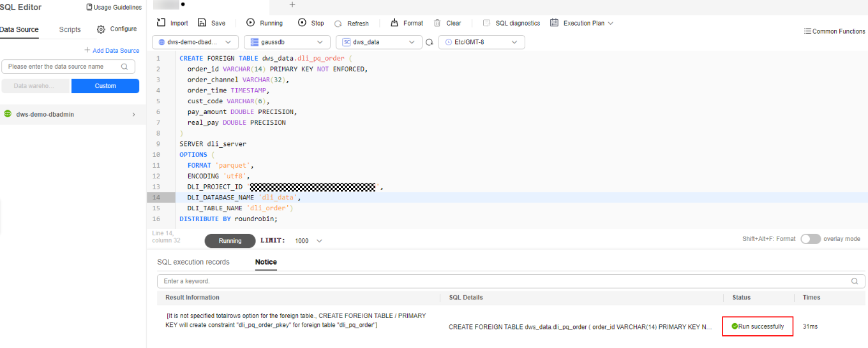Click magnifier icon in keyword search box
The image size is (868, 348).
(855, 281)
